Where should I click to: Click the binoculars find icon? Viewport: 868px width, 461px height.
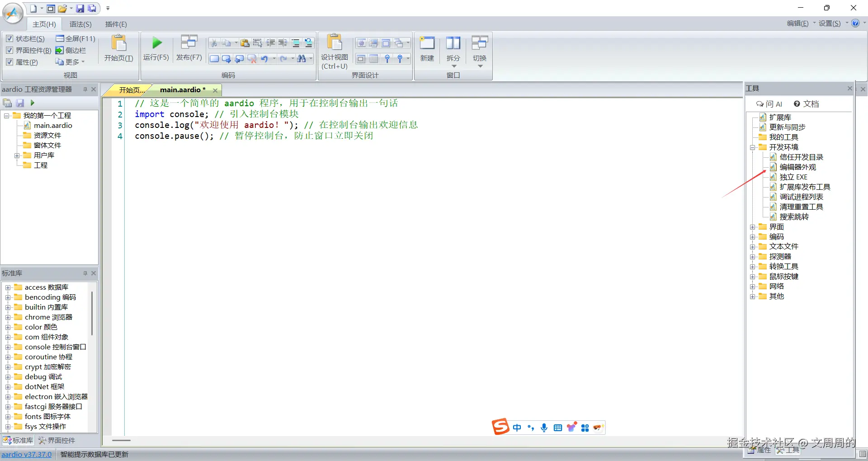coord(302,59)
